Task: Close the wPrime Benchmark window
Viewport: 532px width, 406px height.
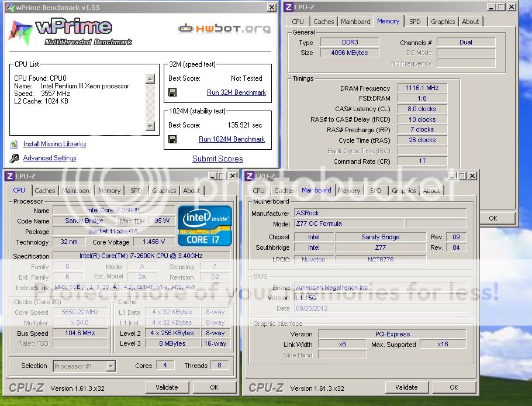Action: click(x=272, y=8)
